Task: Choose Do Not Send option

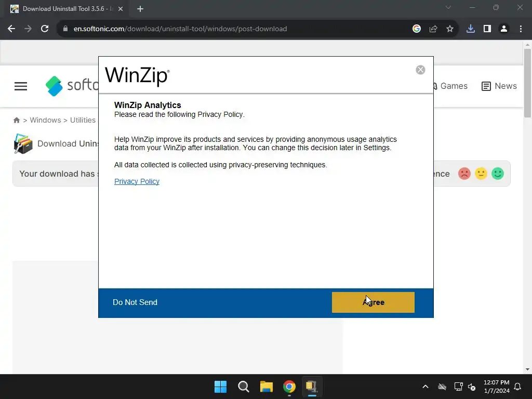Action: (135, 302)
